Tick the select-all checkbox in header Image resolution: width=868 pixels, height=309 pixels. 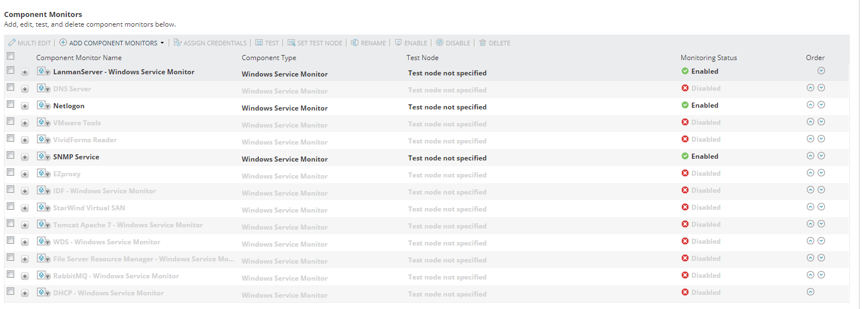pos(10,56)
